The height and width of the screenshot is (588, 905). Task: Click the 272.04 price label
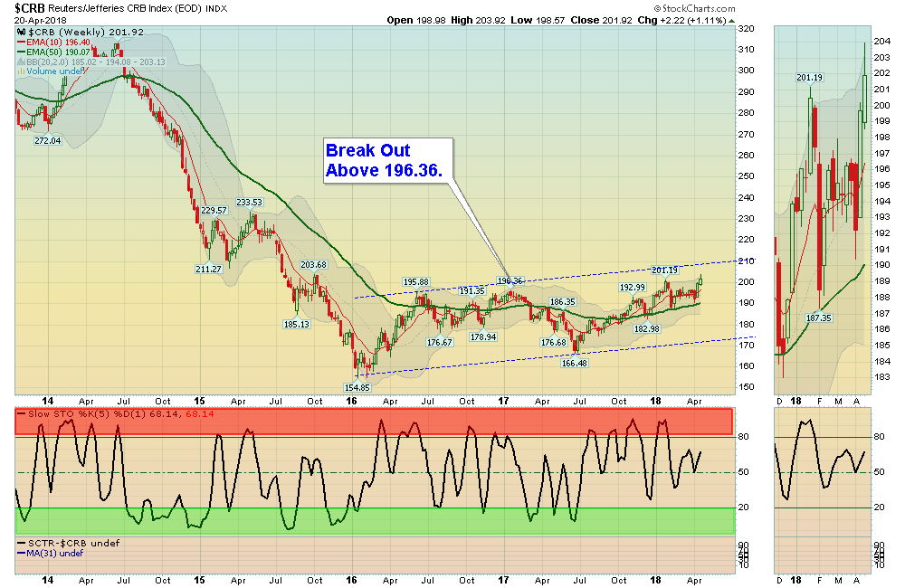47,140
